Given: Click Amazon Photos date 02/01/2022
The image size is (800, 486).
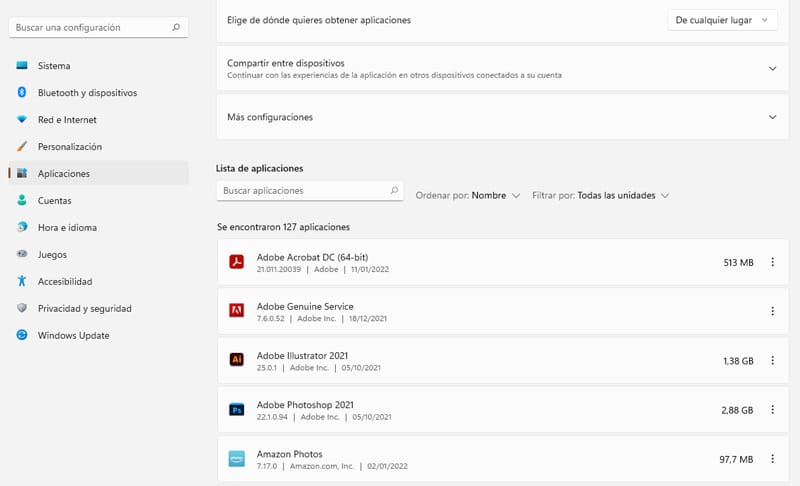Looking at the screenshot, I should tap(387, 466).
